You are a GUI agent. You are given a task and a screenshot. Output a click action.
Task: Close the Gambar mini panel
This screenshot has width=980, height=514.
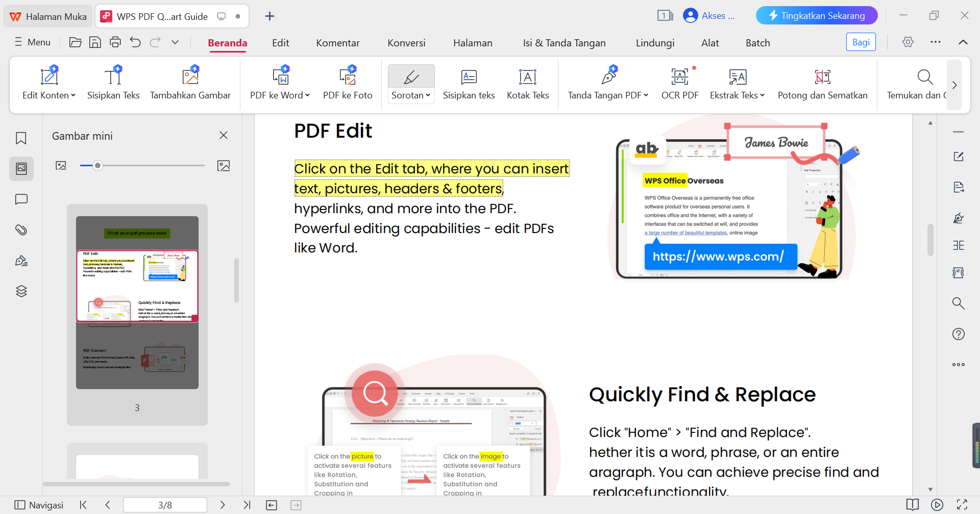223,135
